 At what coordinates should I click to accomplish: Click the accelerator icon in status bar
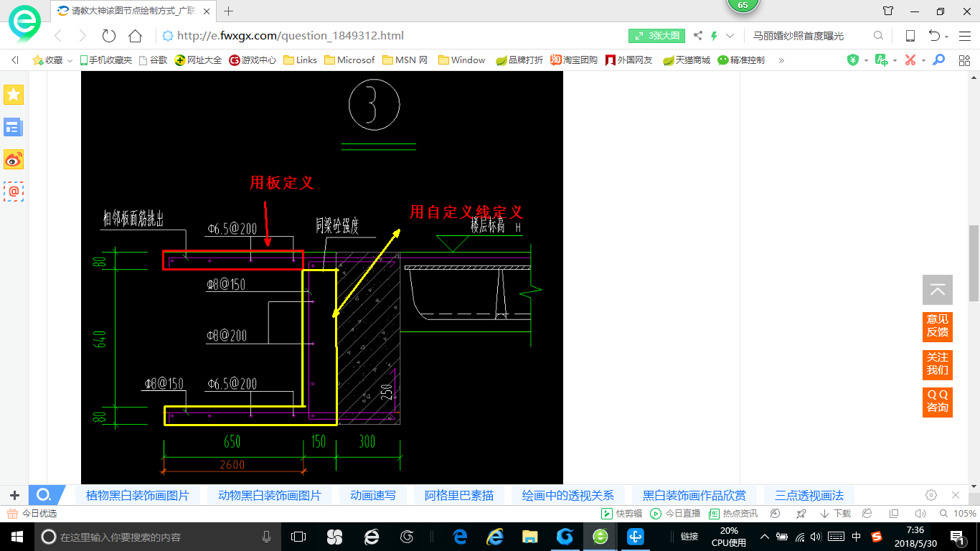coord(776,514)
